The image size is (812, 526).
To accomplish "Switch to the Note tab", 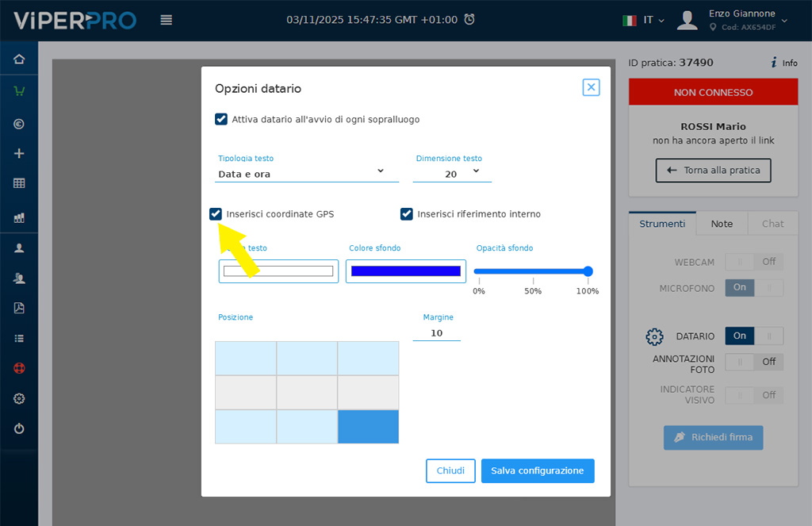I will click(722, 224).
